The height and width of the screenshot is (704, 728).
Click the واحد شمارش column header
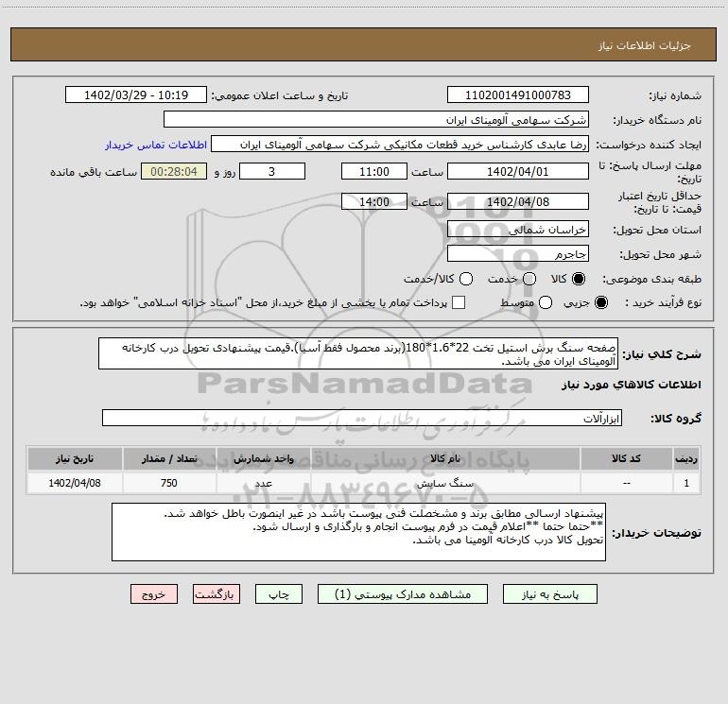pos(263,458)
